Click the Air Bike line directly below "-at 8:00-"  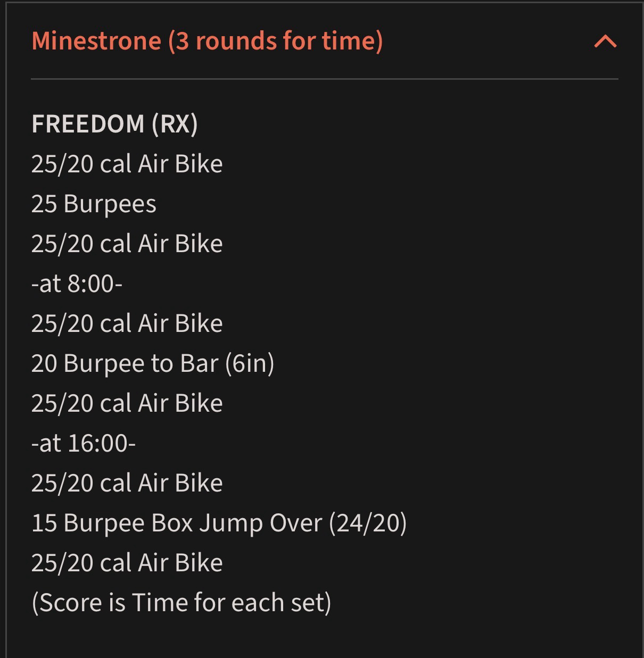[127, 323]
